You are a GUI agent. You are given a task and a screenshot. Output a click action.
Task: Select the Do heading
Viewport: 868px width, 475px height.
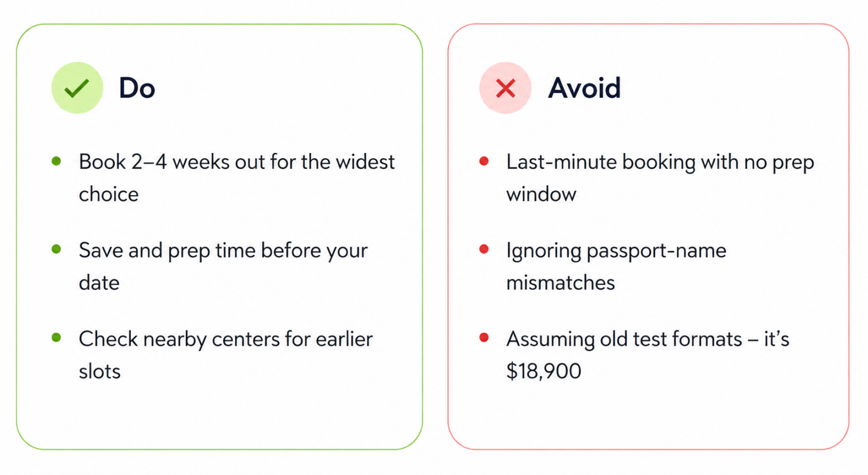pos(137,88)
